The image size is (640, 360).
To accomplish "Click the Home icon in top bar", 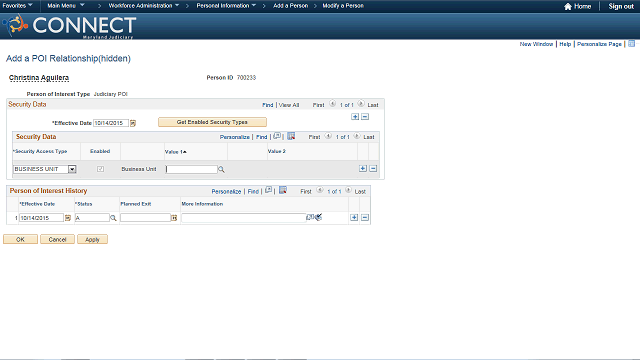I will click(568, 6).
